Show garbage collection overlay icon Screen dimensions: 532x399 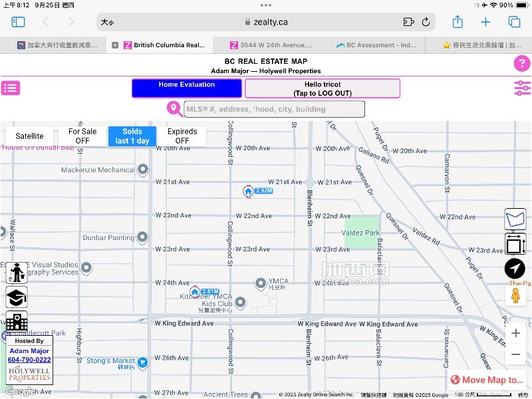17,273
